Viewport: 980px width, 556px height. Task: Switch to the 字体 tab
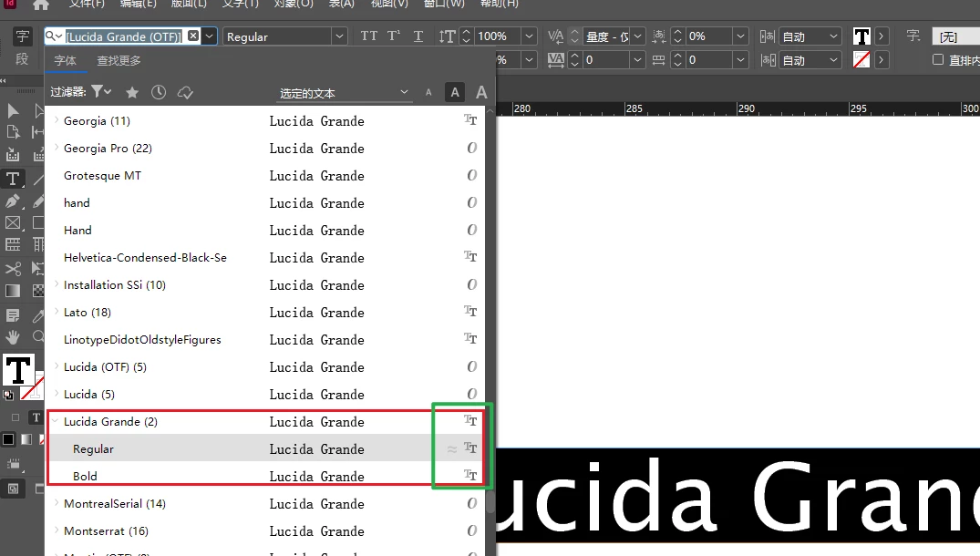point(65,60)
